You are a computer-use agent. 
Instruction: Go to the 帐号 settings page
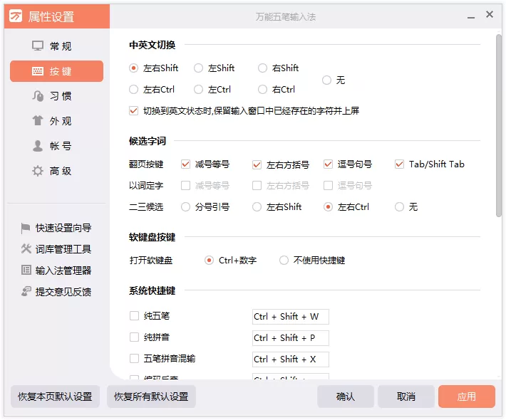(x=57, y=146)
